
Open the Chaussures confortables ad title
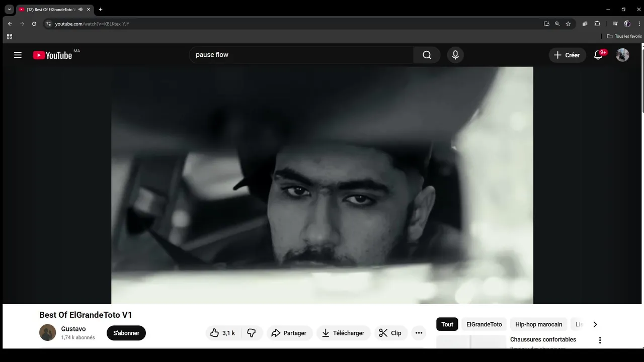click(x=543, y=339)
